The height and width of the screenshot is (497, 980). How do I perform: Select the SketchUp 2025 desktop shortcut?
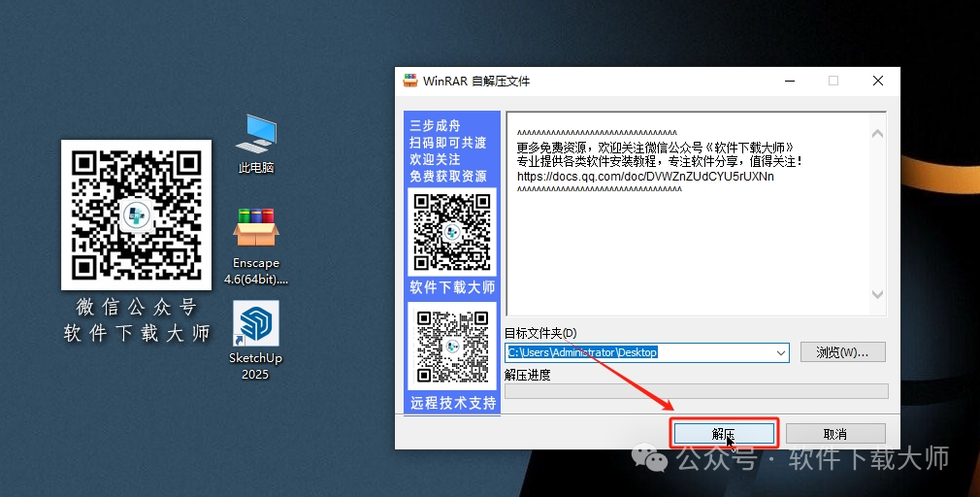(255, 340)
